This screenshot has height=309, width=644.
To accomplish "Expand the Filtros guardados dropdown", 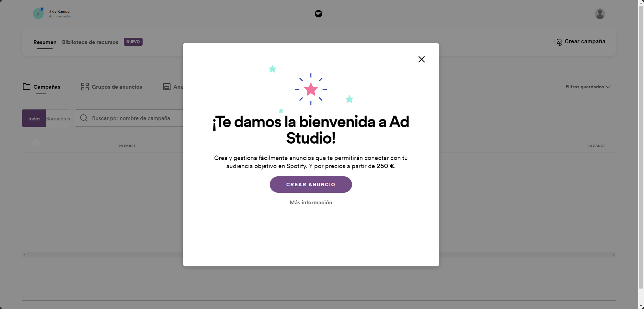I will pos(588,87).
